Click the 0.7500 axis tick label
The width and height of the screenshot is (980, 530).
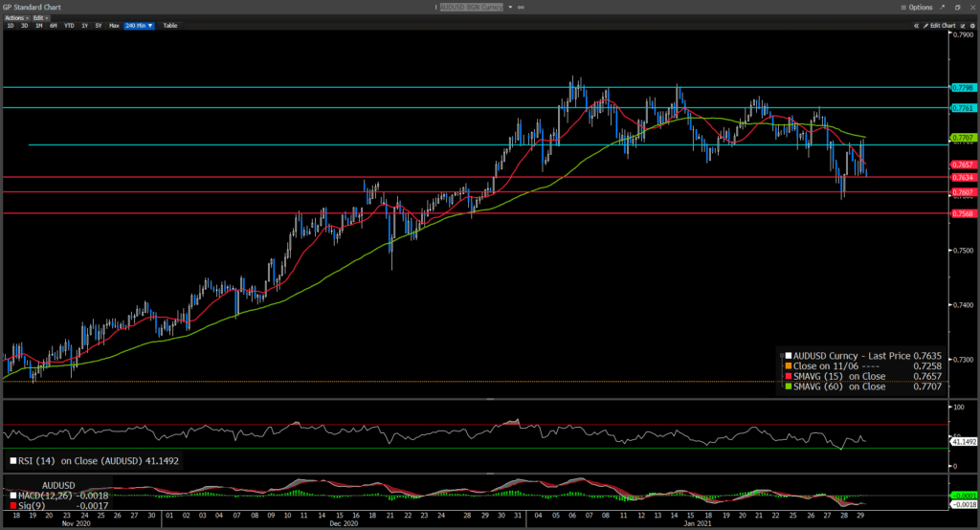click(x=963, y=251)
